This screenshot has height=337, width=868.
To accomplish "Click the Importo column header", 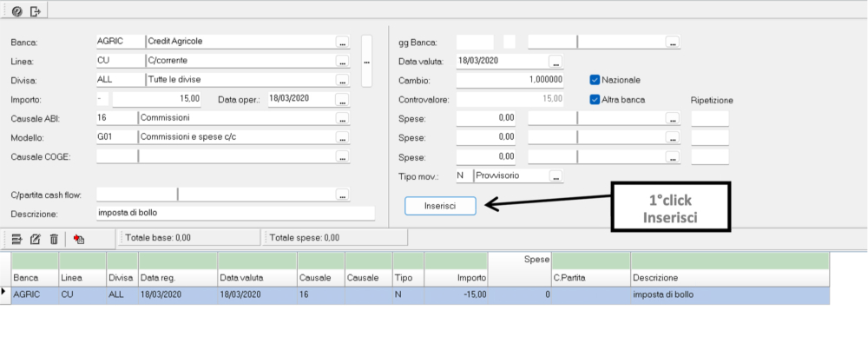I will coord(457,277).
